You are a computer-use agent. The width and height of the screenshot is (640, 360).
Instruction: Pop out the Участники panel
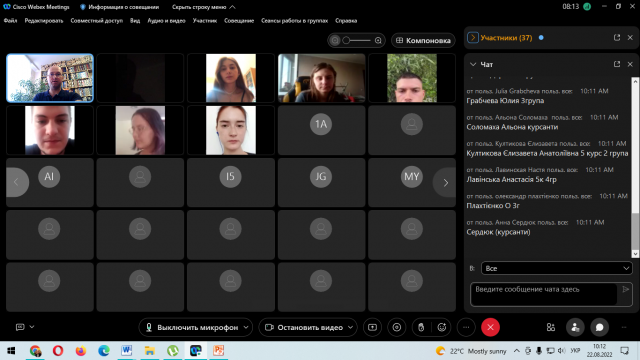617,38
